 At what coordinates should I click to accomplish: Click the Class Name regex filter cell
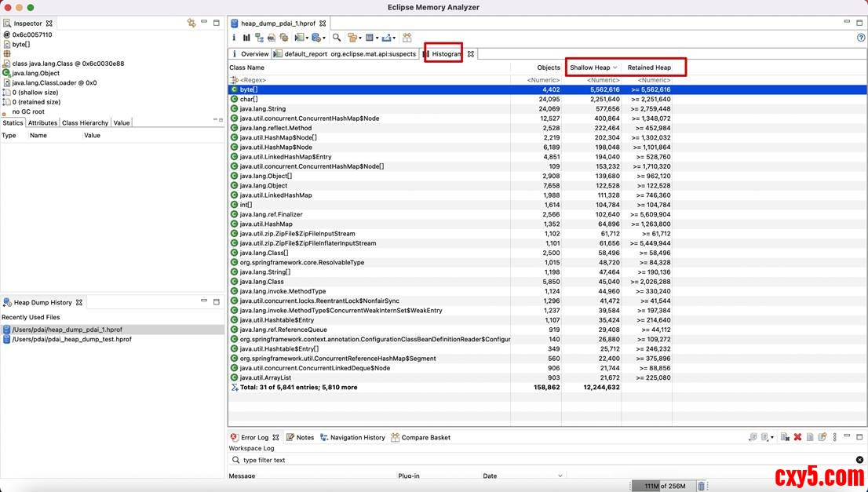pyautogui.click(x=369, y=80)
